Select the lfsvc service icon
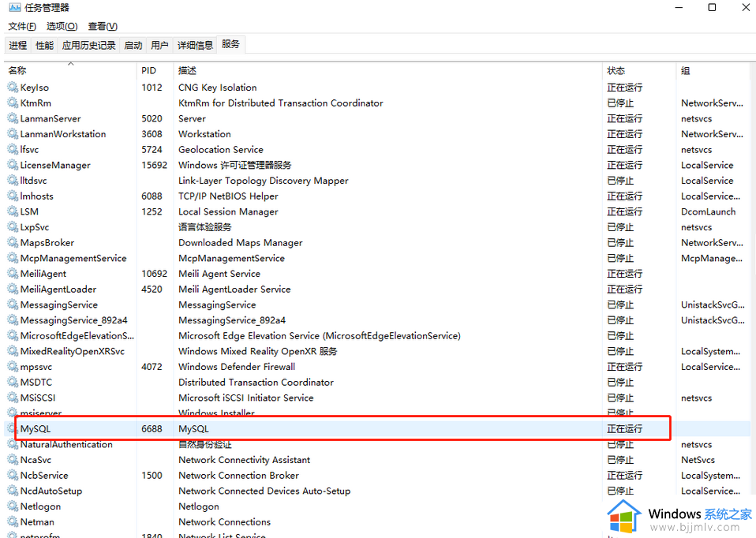This screenshot has height=538, width=756. 13,149
